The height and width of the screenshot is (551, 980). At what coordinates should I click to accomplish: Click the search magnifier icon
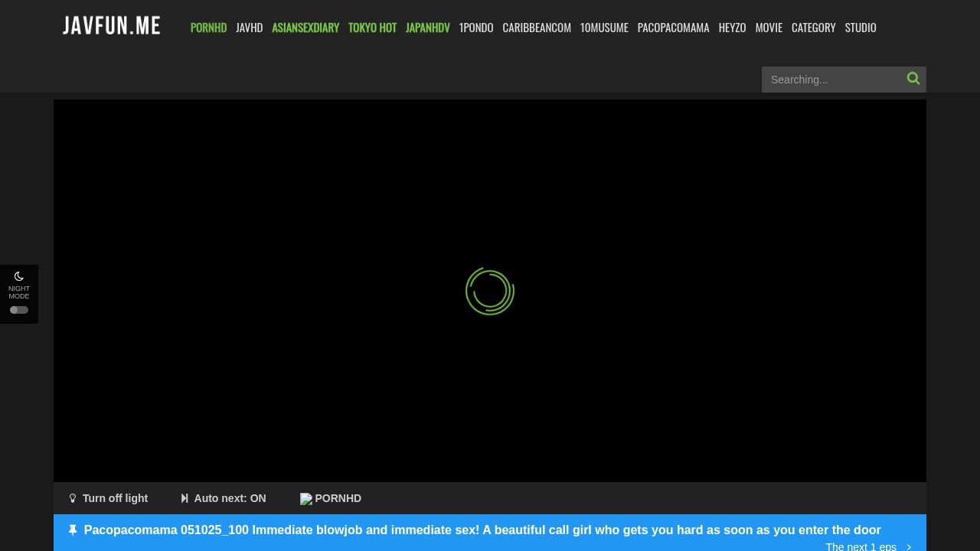point(913,79)
